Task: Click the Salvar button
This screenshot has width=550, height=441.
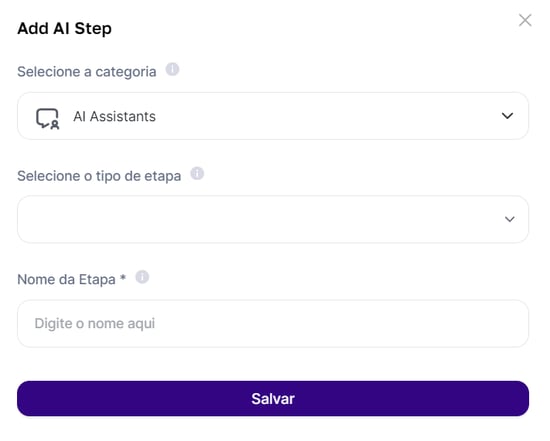Action: pos(273,399)
